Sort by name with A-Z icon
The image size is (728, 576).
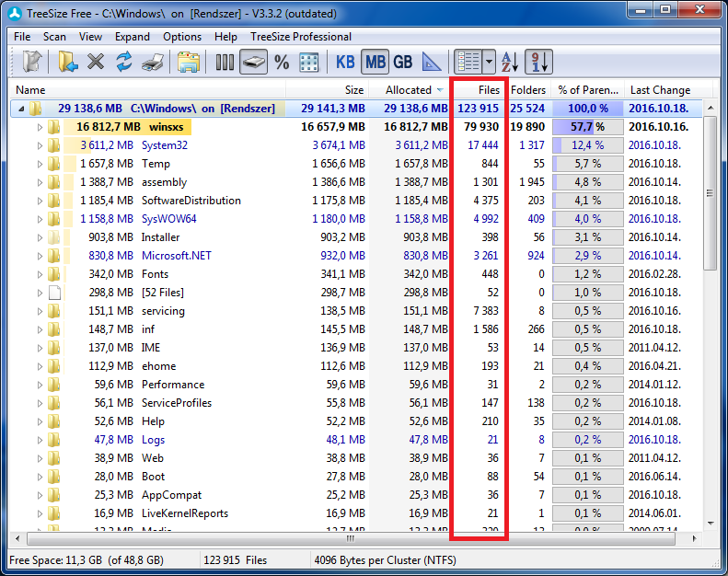[x=510, y=63]
